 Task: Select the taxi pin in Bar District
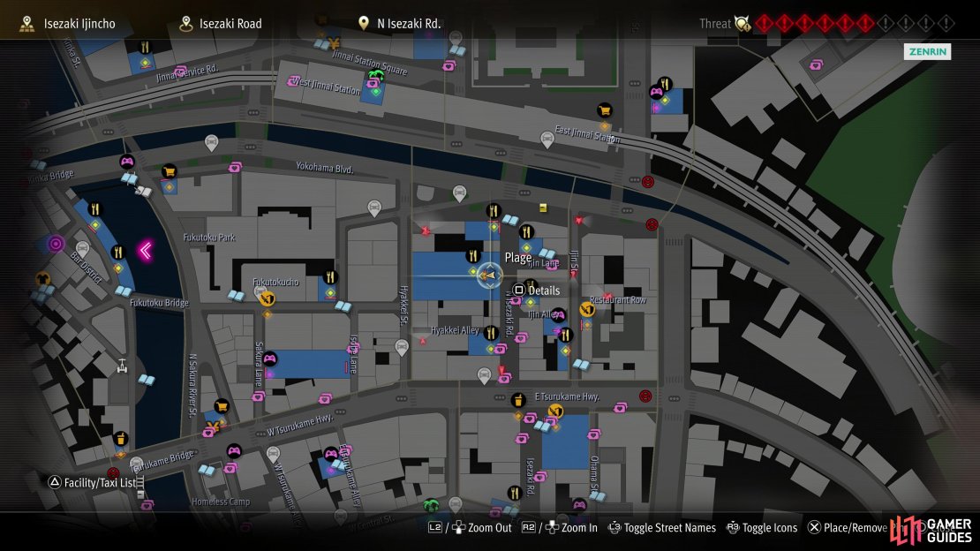point(82,250)
